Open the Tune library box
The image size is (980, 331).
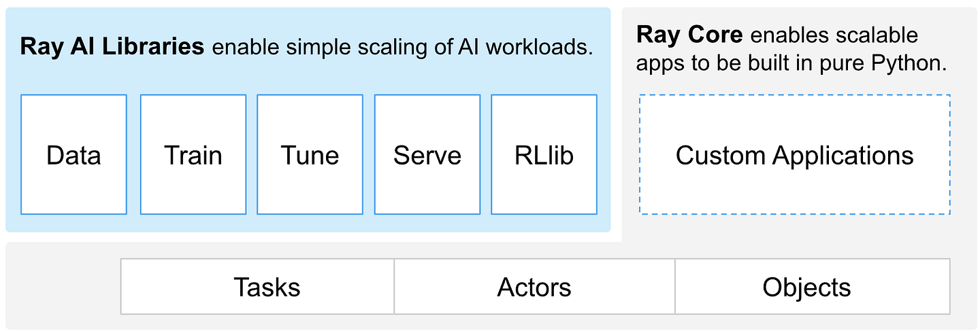pos(310,155)
